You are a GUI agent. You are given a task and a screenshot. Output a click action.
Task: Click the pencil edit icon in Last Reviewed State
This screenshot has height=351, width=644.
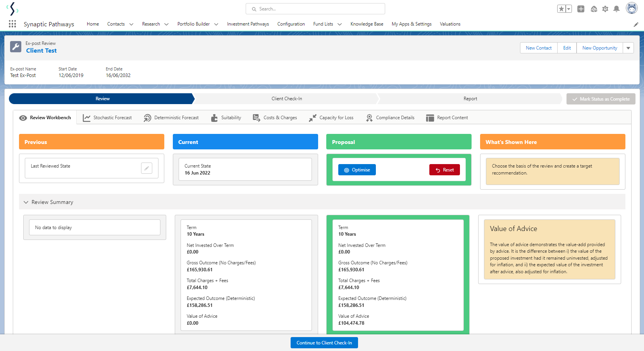[x=146, y=168]
